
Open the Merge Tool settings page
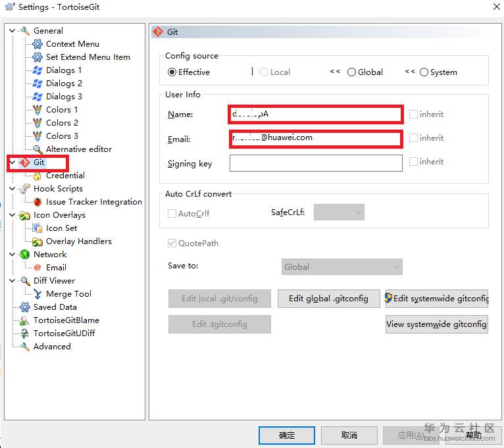coord(69,294)
